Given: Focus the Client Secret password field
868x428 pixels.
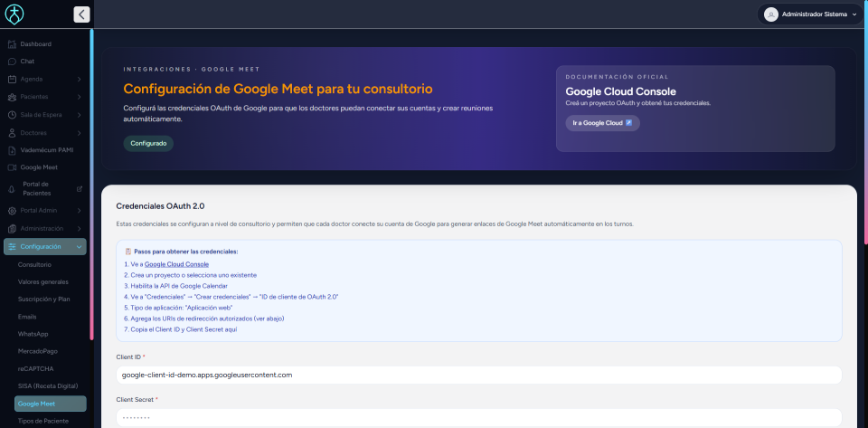Looking at the screenshot, I should coord(479,418).
